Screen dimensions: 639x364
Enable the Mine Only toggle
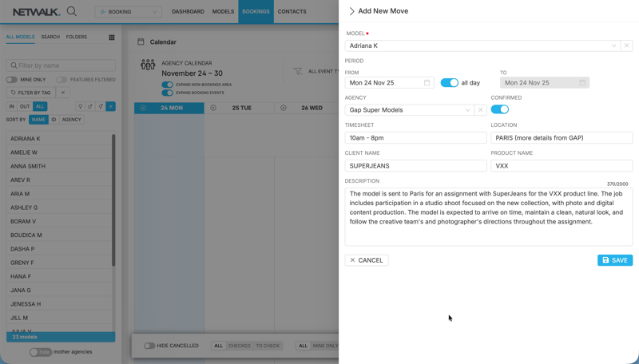[x=12, y=80]
